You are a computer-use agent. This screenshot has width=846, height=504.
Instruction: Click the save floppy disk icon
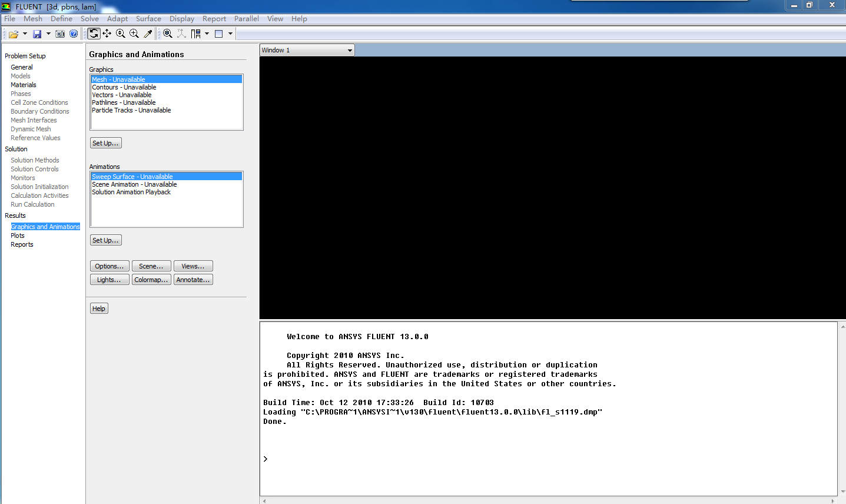[37, 34]
